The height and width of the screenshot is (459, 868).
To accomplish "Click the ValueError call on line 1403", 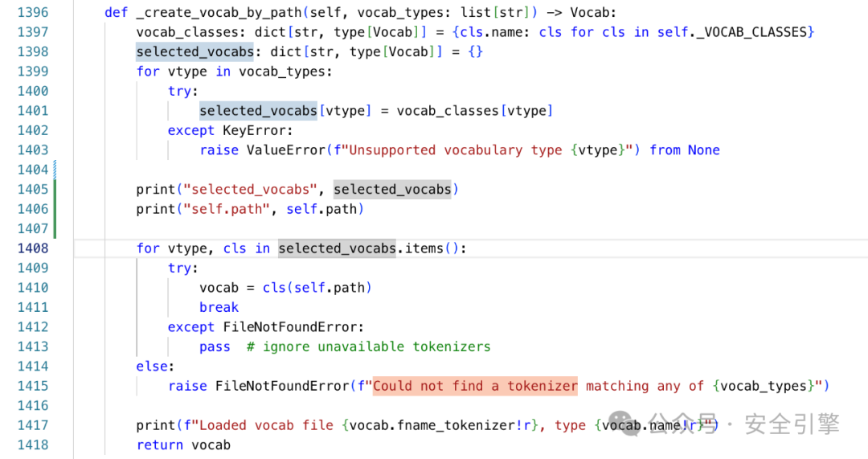I will click(x=286, y=150).
